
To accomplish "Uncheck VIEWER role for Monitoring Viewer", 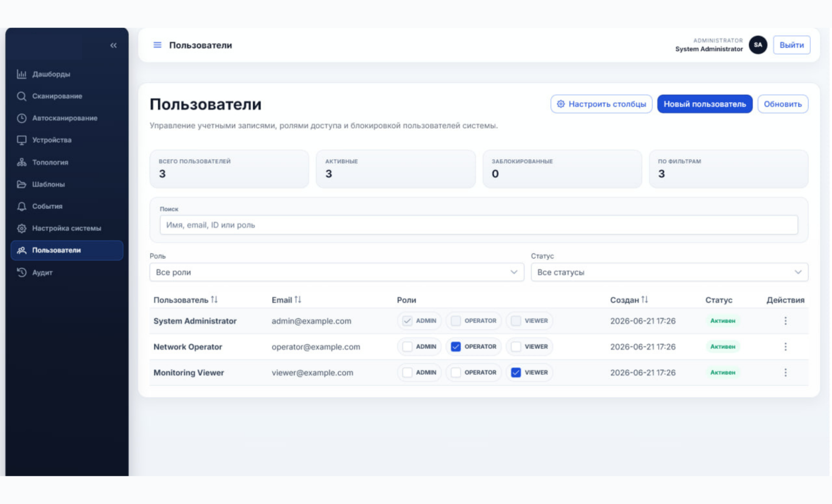I will (516, 373).
